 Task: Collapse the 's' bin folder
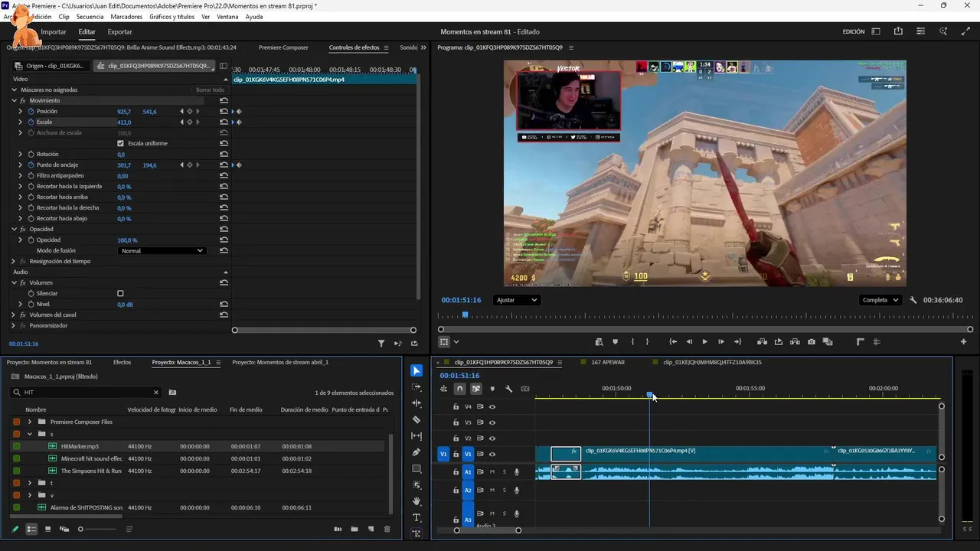(30, 434)
